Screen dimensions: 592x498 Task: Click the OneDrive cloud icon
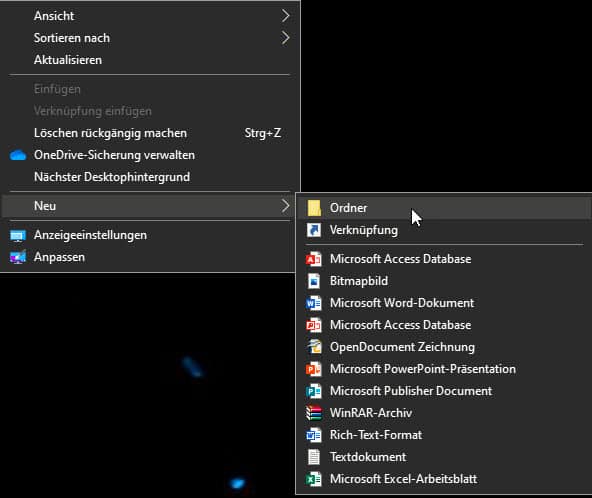pos(18,155)
